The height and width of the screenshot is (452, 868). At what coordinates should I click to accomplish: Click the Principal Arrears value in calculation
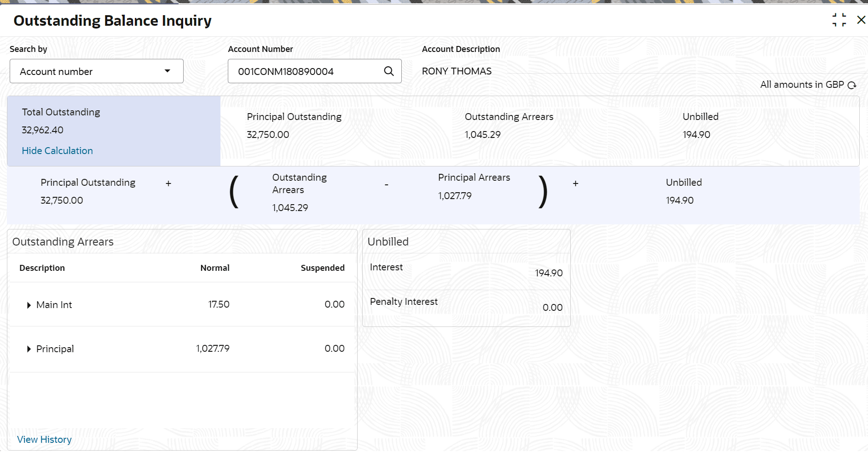tap(455, 196)
